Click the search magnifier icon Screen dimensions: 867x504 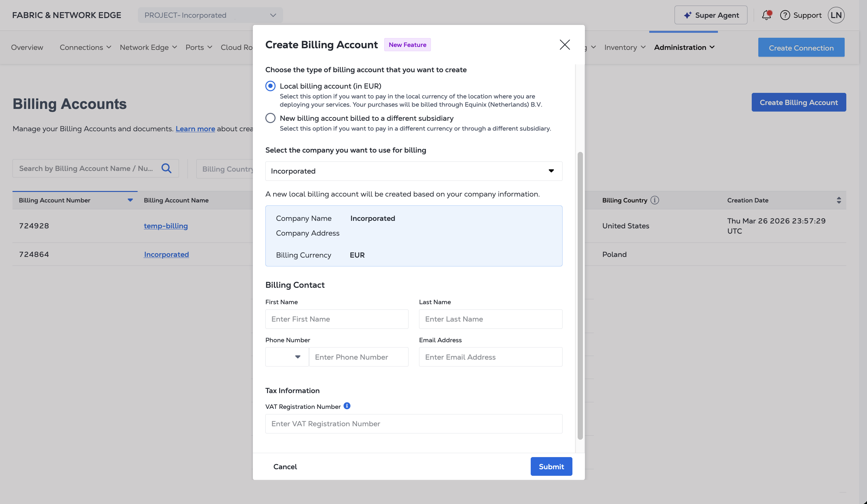click(x=167, y=168)
